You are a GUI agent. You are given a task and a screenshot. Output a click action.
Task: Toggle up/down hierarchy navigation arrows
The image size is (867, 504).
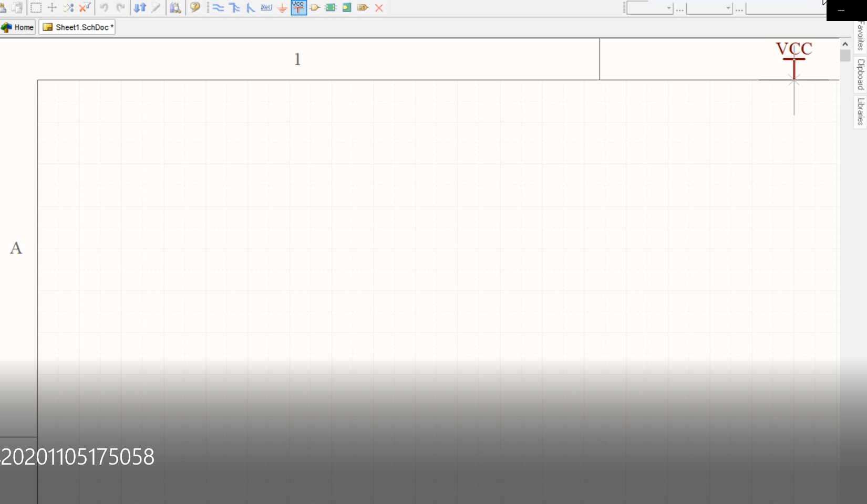click(x=140, y=8)
